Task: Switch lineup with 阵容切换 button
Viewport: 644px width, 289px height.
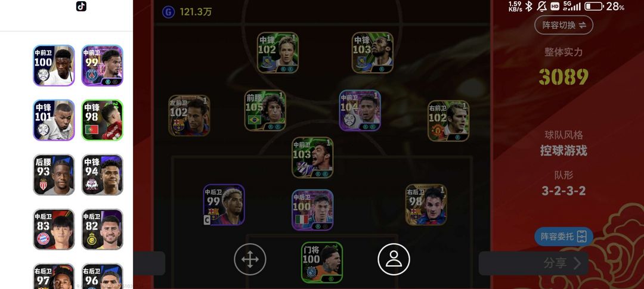Action: pos(563,25)
